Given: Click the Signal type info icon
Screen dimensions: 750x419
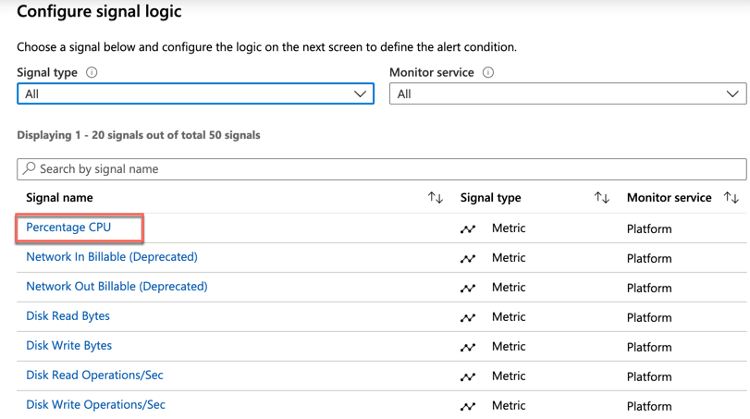Looking at the screenshot, I should (92, 73).
